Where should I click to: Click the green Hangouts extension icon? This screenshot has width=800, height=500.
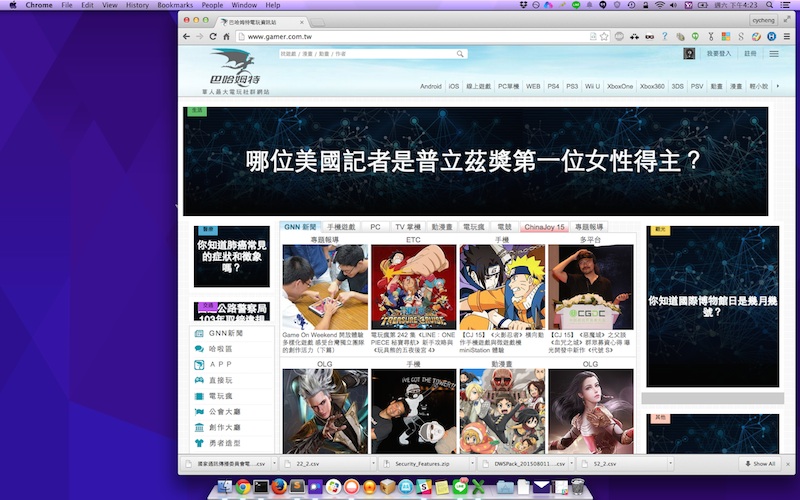695,37
